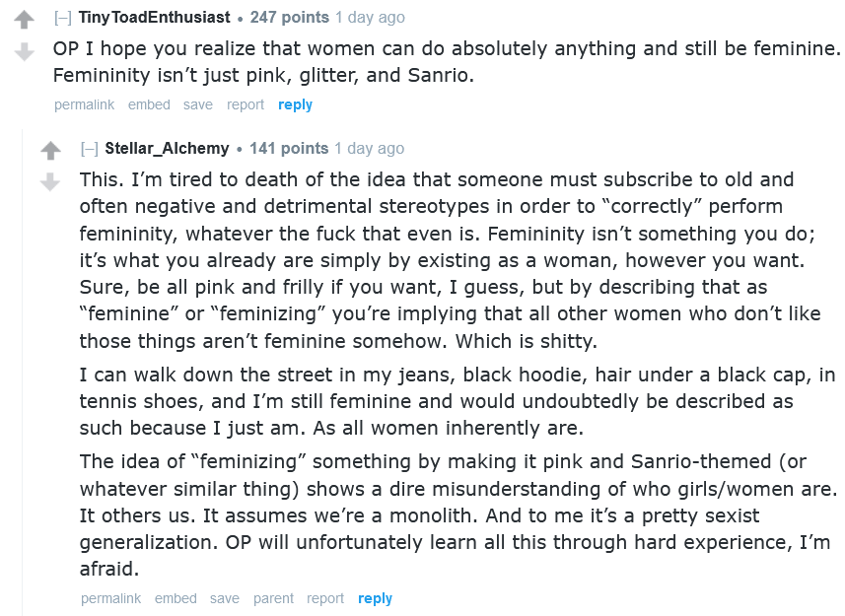Upvote TinyToadEnthusiast's comment
This screenshot has height=616, width=845.
point(24,21)
